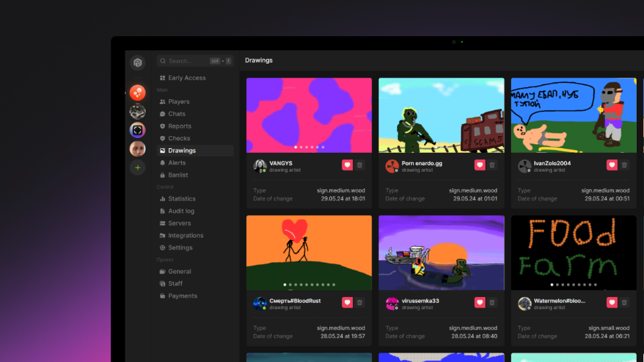Click the Drawings page title
The width and height of the screenshot is (644, 362).
(259, 60)
